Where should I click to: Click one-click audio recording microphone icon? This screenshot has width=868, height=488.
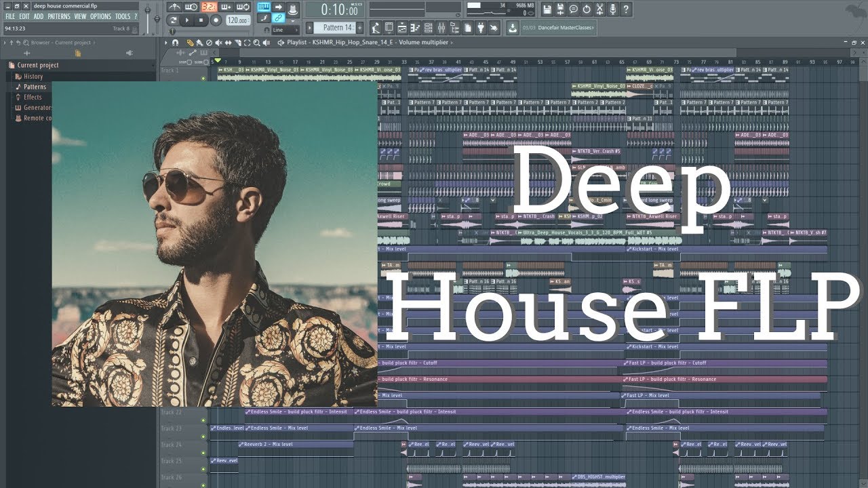click(x=612, y=9)
